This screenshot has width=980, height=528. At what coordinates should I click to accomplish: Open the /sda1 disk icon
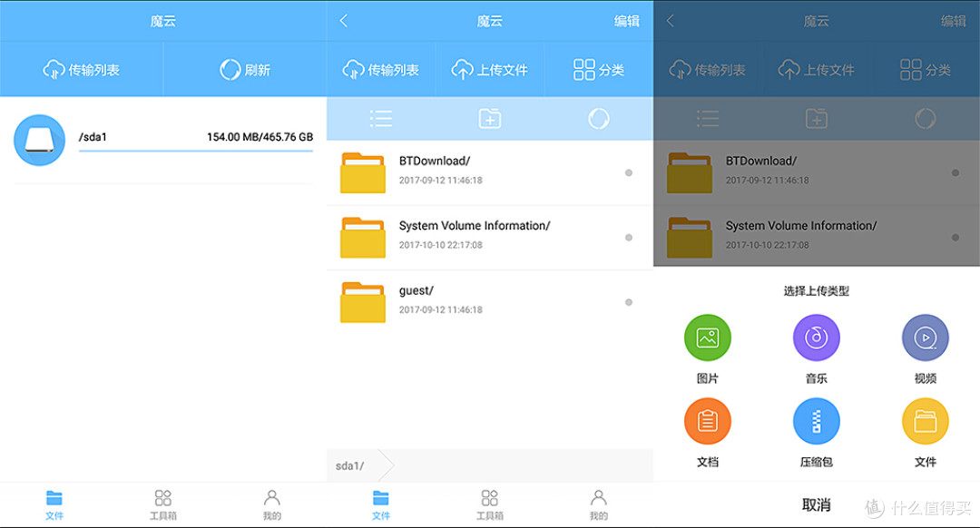click(x=39, y=140)
